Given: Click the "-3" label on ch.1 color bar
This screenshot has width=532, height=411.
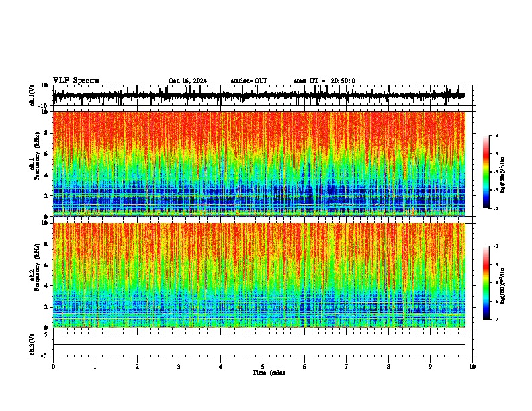Looking at the screenshot, I should point(495,136).
